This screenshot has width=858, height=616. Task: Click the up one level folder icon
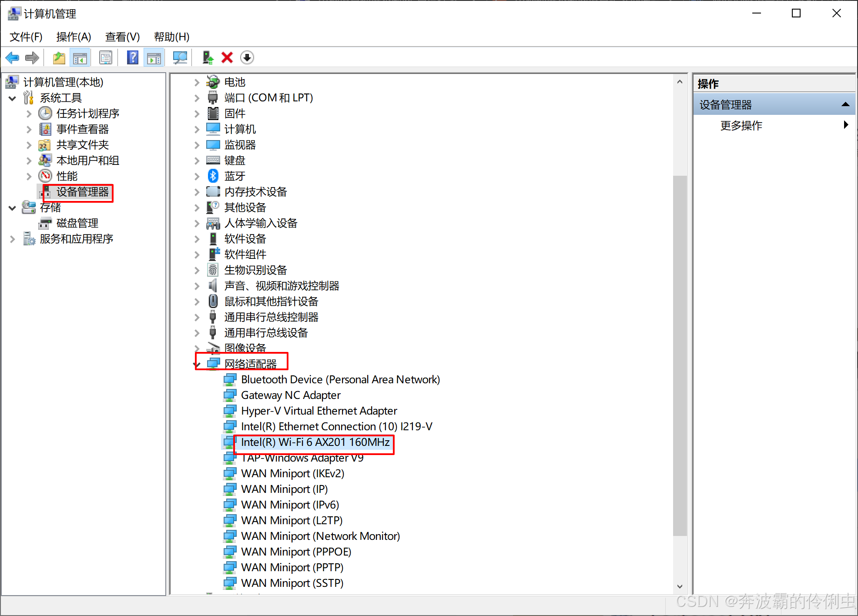click(59, 57)
